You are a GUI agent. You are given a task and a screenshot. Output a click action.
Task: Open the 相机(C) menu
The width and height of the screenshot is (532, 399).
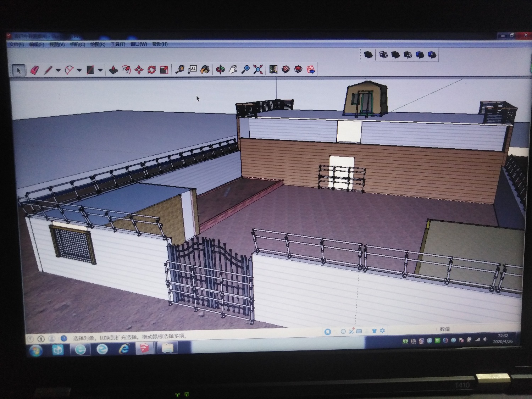[x=77, y=44]
